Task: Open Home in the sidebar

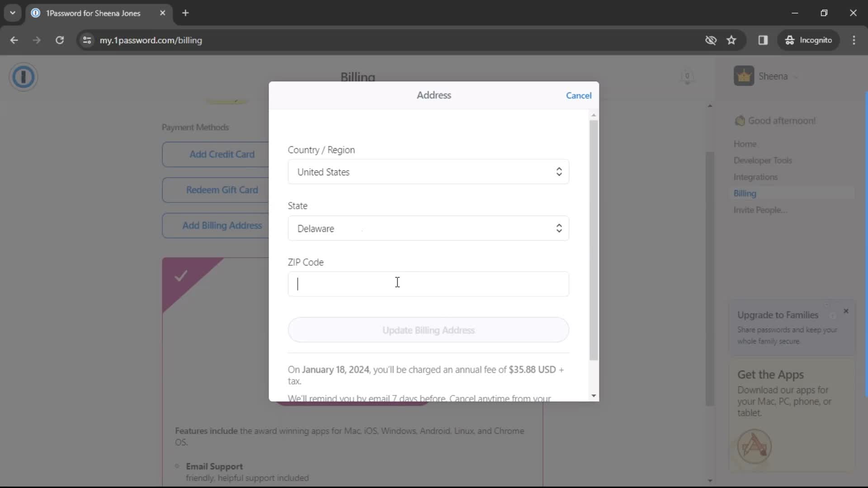Action: 745,144
